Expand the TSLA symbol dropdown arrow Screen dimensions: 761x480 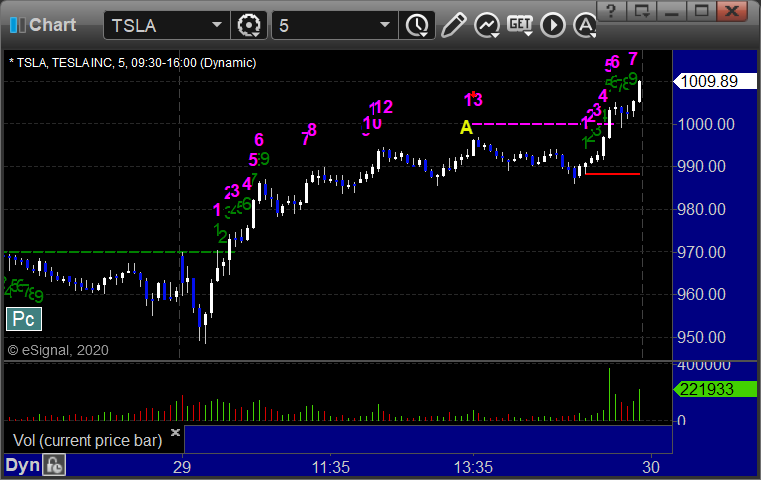216,25
